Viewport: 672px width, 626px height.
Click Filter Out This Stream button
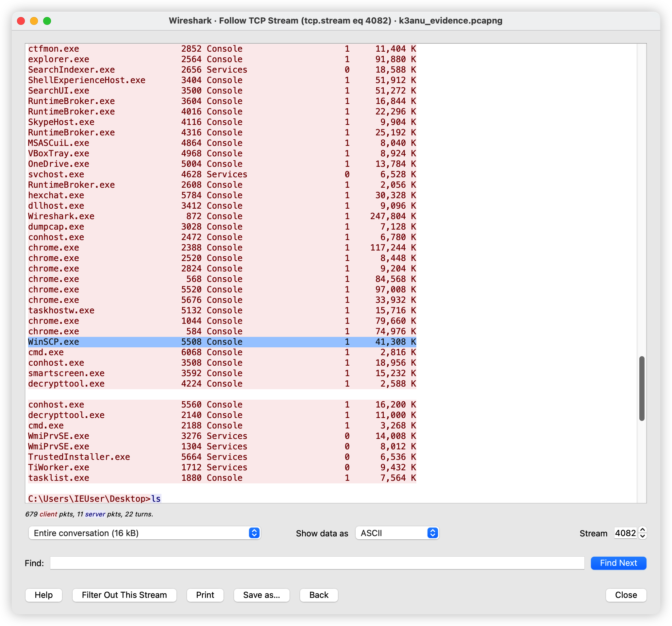click(125, 595)
